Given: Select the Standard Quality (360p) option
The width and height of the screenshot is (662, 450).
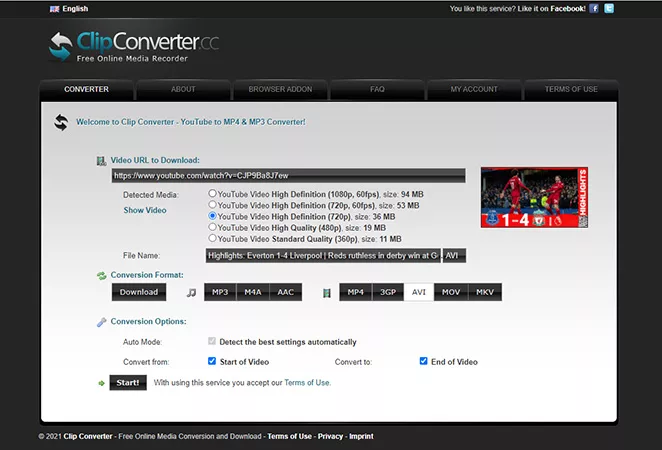Looking at the screenshot, I should pos(212,238).
